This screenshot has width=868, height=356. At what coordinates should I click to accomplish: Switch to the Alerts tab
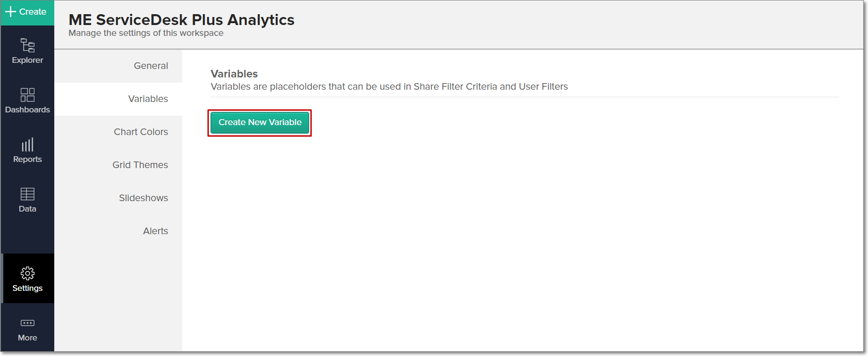tap(155, 231)
